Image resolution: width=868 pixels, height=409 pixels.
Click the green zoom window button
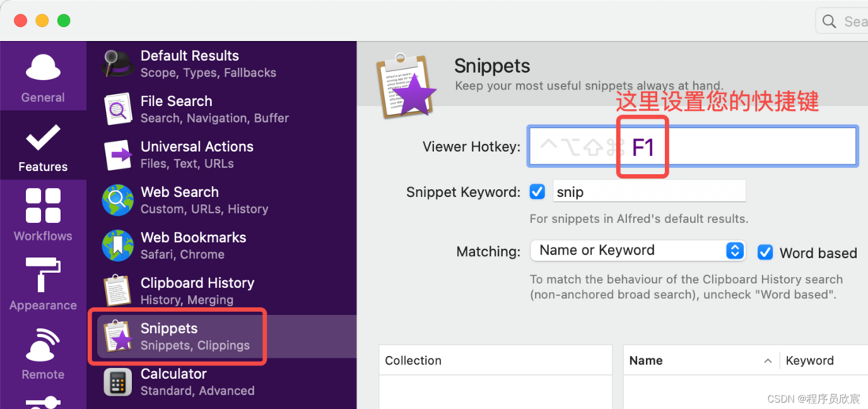64,21
